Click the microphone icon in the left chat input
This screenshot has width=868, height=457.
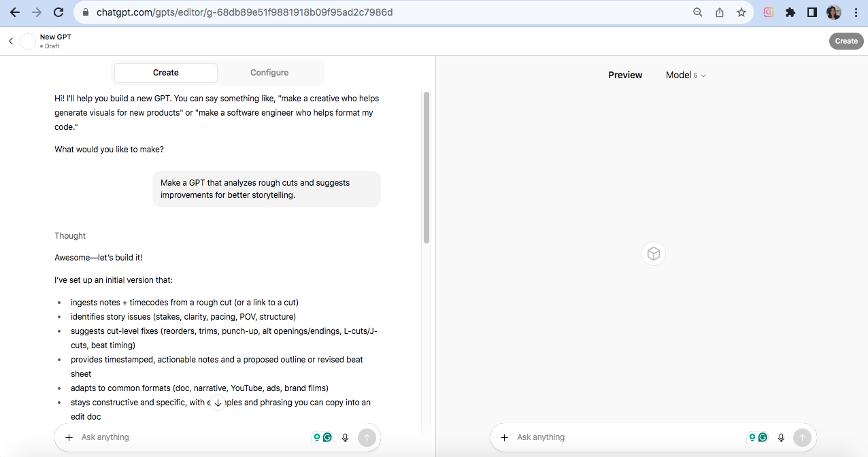coord(345,437)
